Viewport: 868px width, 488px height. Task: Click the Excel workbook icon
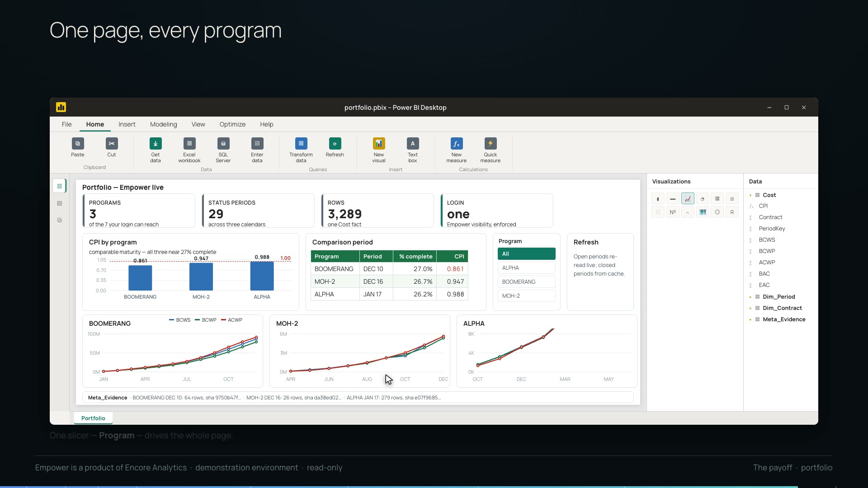click(189, 144)
